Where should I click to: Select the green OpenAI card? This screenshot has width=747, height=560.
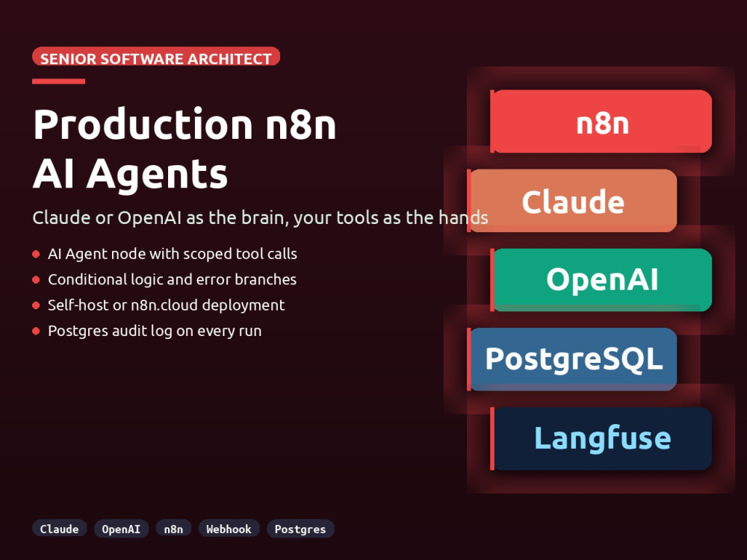click(x=601, y=280)
